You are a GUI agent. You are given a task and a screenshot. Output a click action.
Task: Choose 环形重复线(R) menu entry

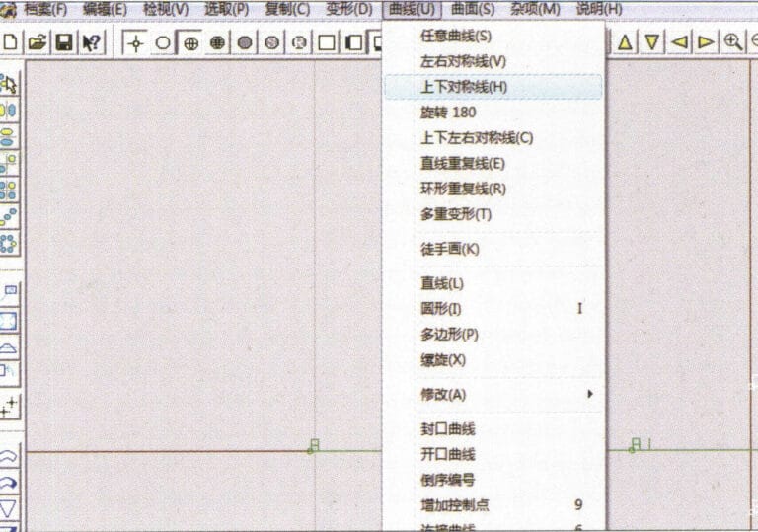(494, 189)
